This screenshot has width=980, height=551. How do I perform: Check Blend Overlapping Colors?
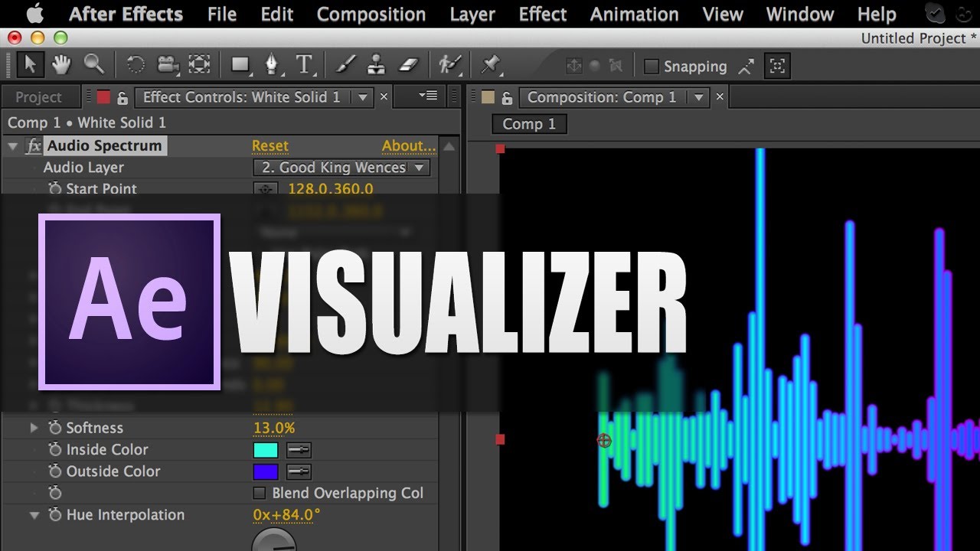coord(260,493)
